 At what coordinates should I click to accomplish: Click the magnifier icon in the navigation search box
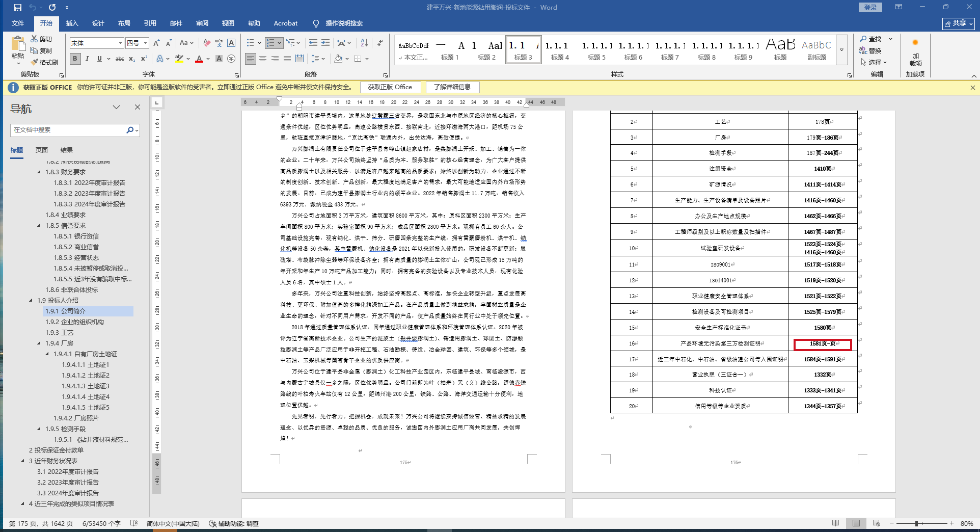tap(130, 130)
